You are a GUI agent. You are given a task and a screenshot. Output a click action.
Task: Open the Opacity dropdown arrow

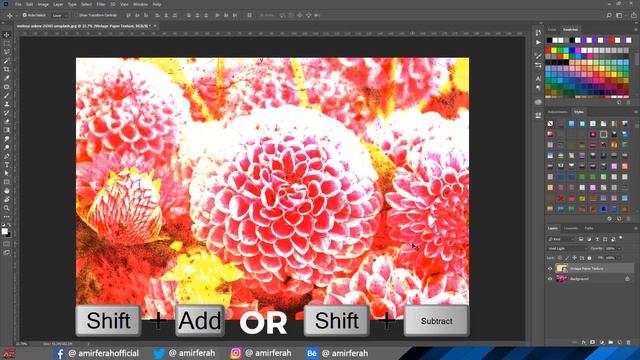pos(619,248)
